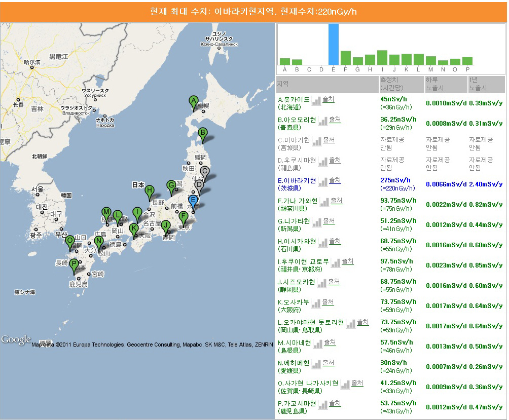Click gray map marker C for Miyagi

[204, 172]
